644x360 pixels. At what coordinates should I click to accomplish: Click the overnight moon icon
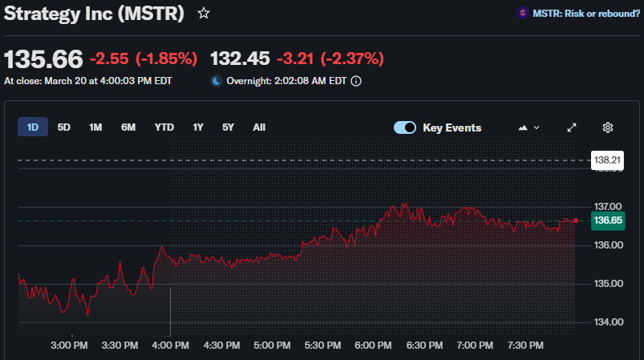pos(216,81)
